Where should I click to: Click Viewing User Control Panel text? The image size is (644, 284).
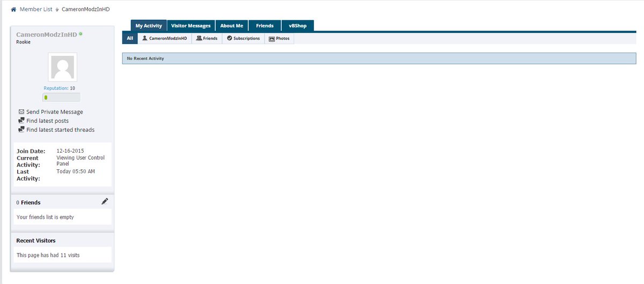pyautogui.click(x=80, y=161)
